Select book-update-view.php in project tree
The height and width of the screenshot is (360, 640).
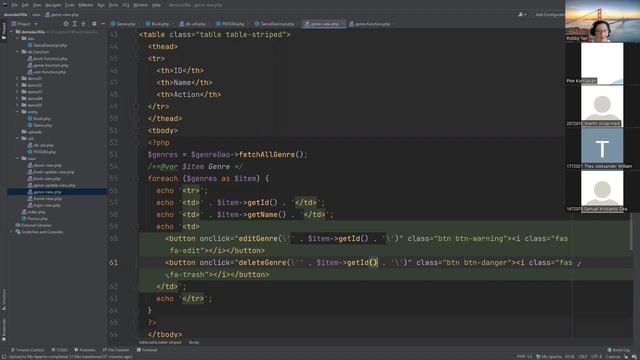pos(51,172)
